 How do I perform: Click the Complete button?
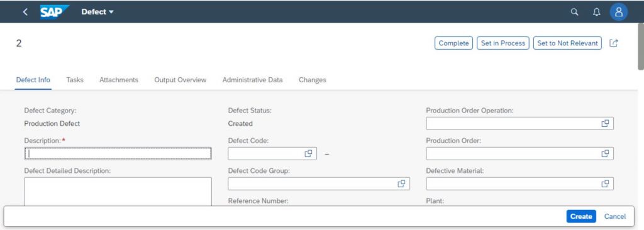pos(454,43)
